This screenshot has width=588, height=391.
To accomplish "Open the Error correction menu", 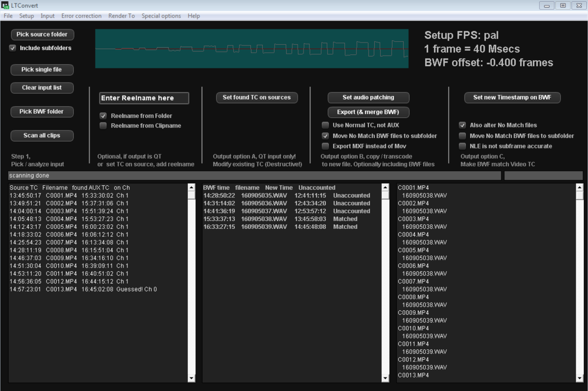I will (x=81, y=16).
